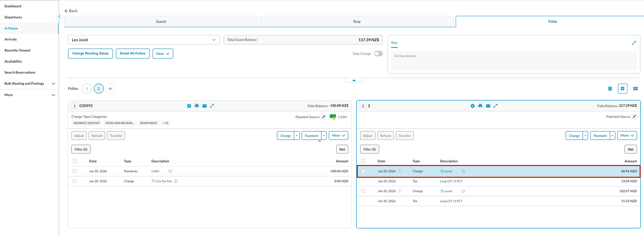Open settings gear for folio 030991
The height and width of the screenshot is (236, 644).
point(189,106)
